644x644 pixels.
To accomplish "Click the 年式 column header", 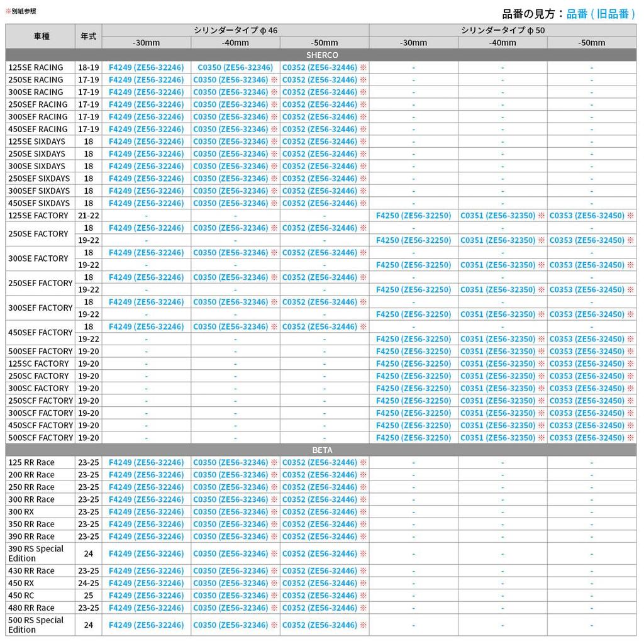I will click(x=88, y=36).
